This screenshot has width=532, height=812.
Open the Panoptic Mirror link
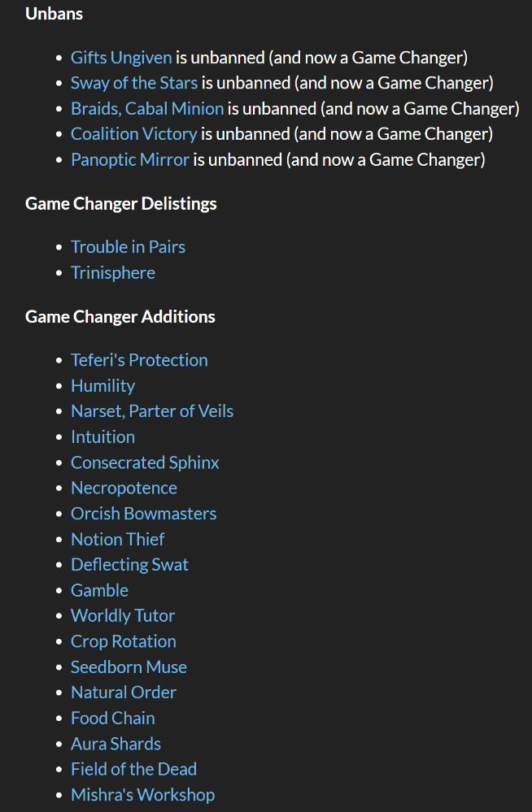tap(129, 160)
